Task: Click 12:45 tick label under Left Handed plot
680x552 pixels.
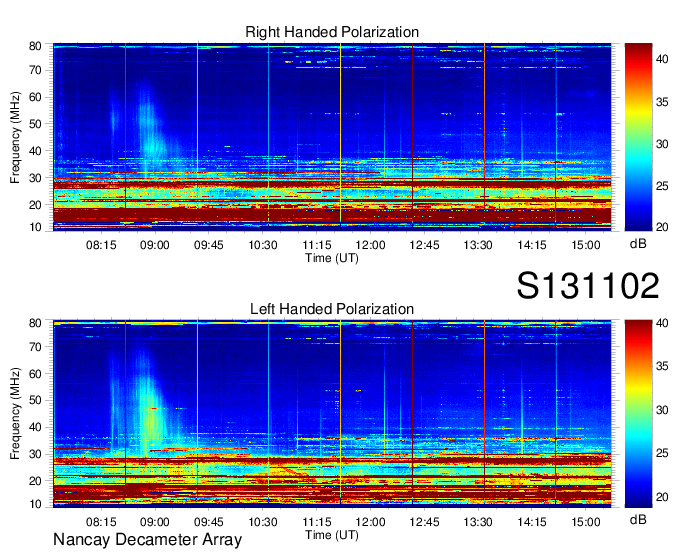Action: [424, 522]
